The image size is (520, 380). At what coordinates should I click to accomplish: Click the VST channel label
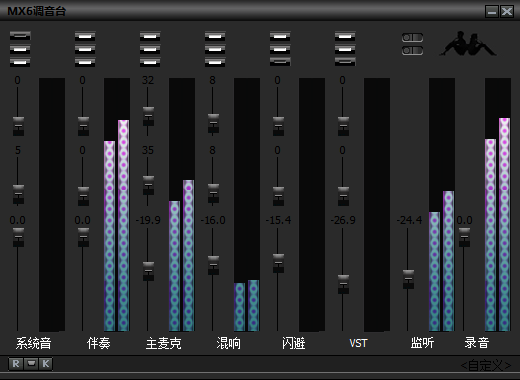coord(358,343)
